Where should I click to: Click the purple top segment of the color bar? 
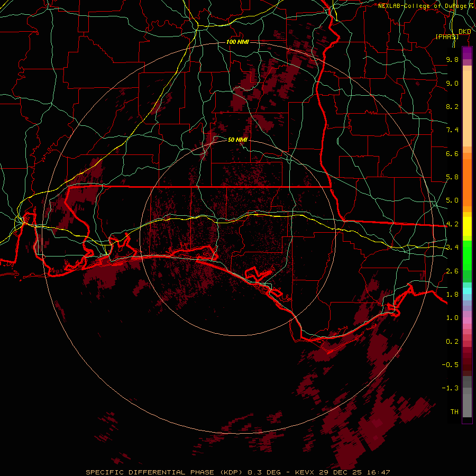[x=467, y=53]
